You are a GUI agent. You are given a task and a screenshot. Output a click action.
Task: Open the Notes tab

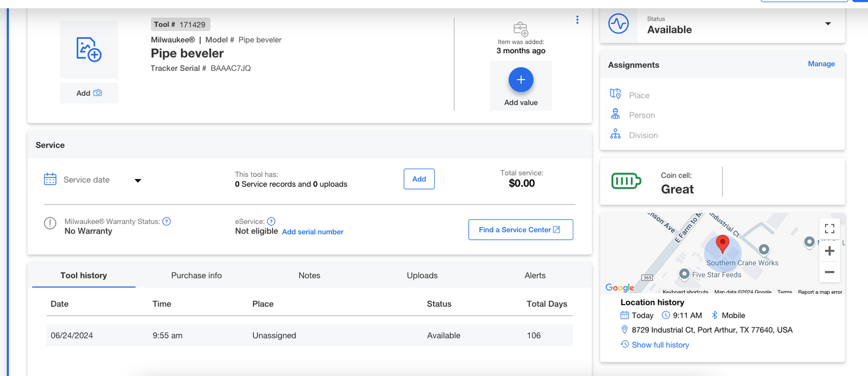(309, 276)
